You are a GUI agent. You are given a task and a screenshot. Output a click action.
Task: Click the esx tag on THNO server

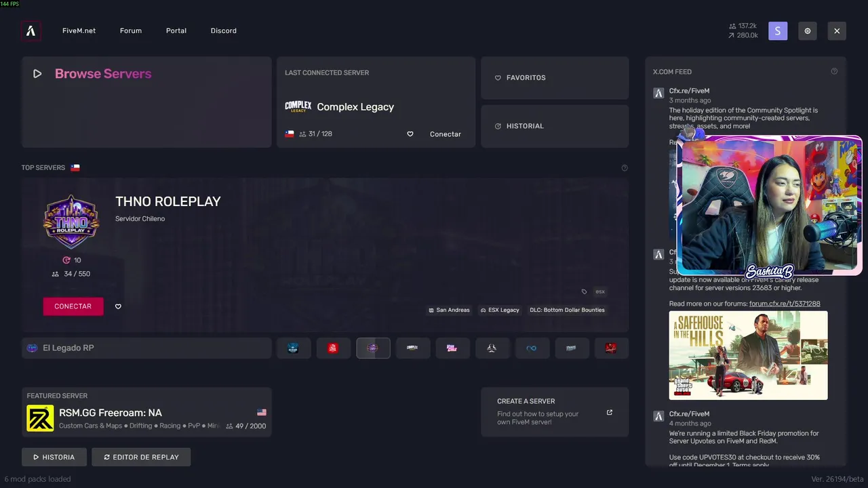[600, 291]
